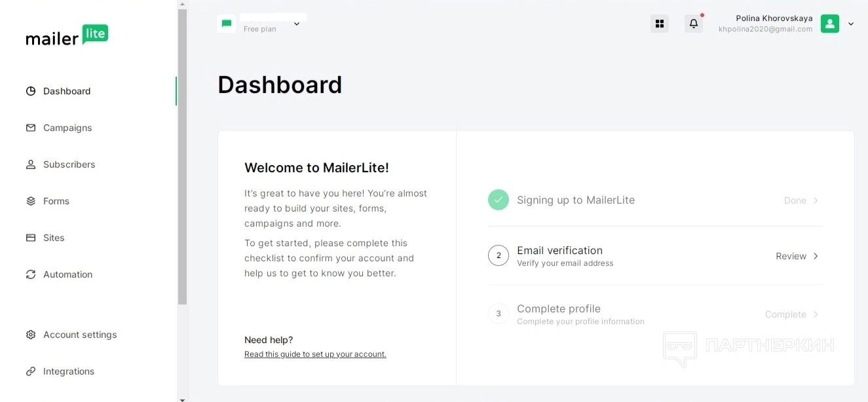Click the Subscribers person icon

click(x=31, y=164)
